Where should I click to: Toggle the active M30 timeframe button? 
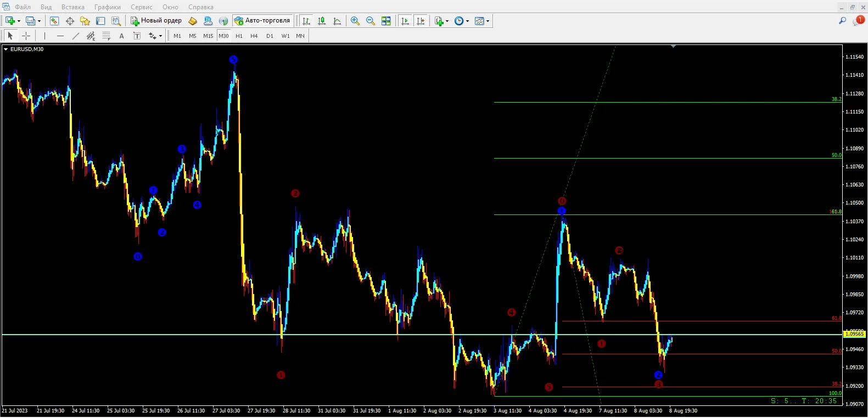[223, 36]
